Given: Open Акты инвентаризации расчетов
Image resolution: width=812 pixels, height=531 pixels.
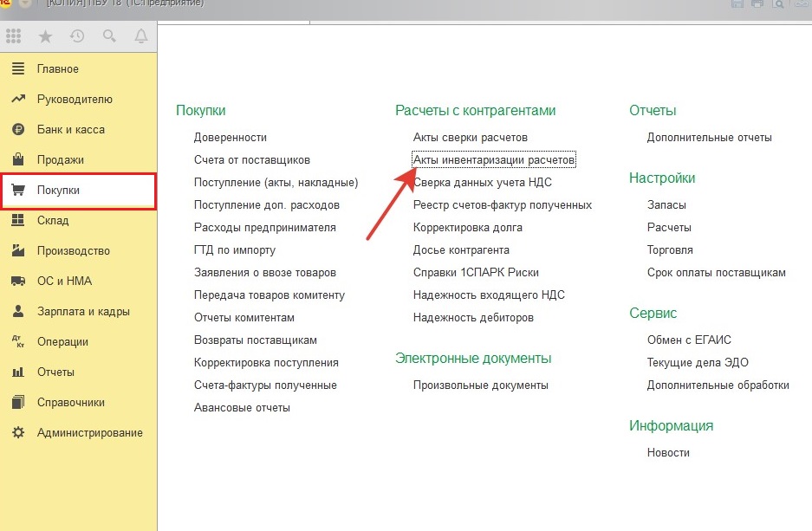Looking at the screenshot, I should pos(494,160).
